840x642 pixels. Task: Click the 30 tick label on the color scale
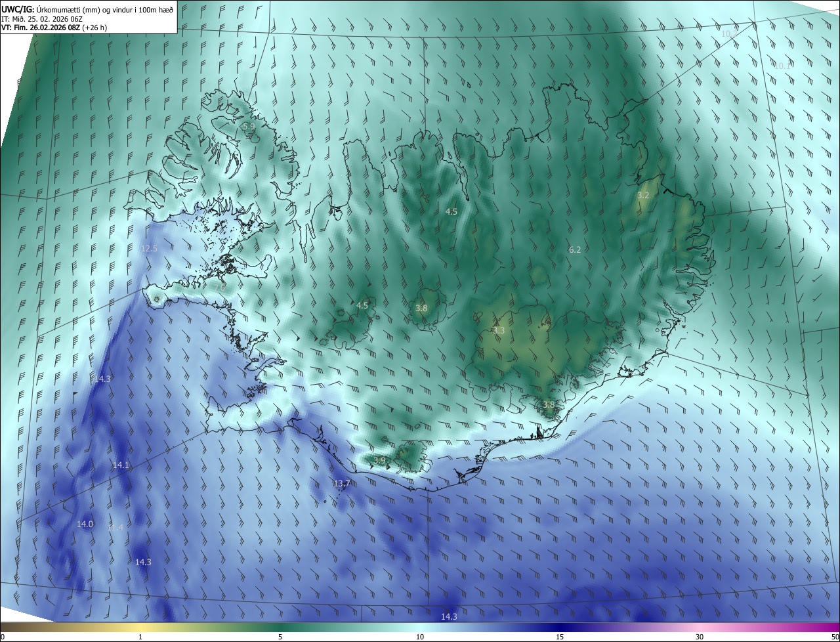tap(700, 637)
